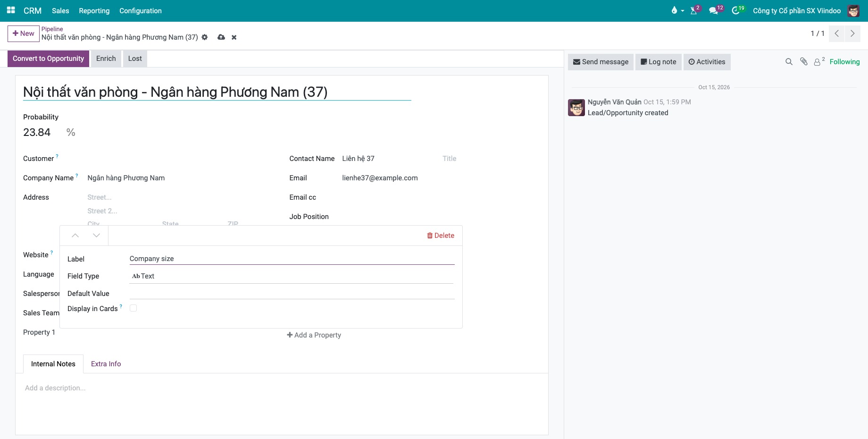Screen dimensions: 868x439
Task: Attach files using the paperclip icon
Action: 804,62
